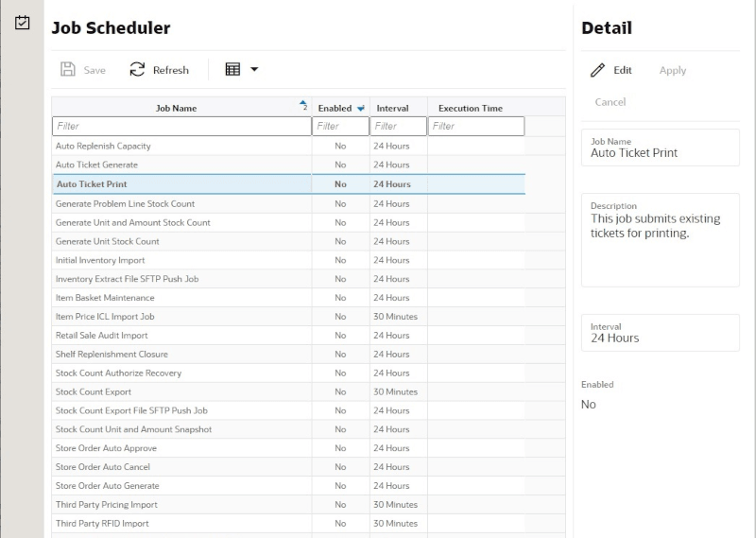The height and width of the screenshot is (538, 756).
Task: Click the Detail Interval field
Action: (660, 333)
